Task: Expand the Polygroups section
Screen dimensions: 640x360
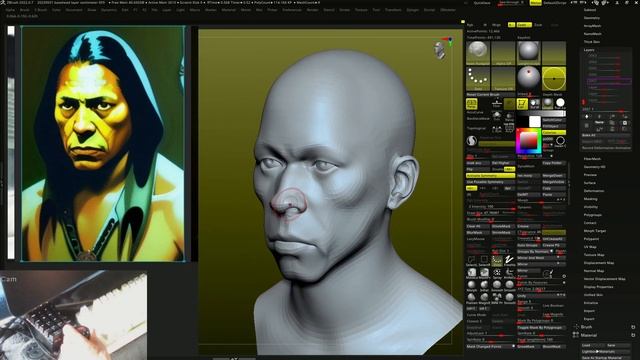Action: click(x=593, y=215)
